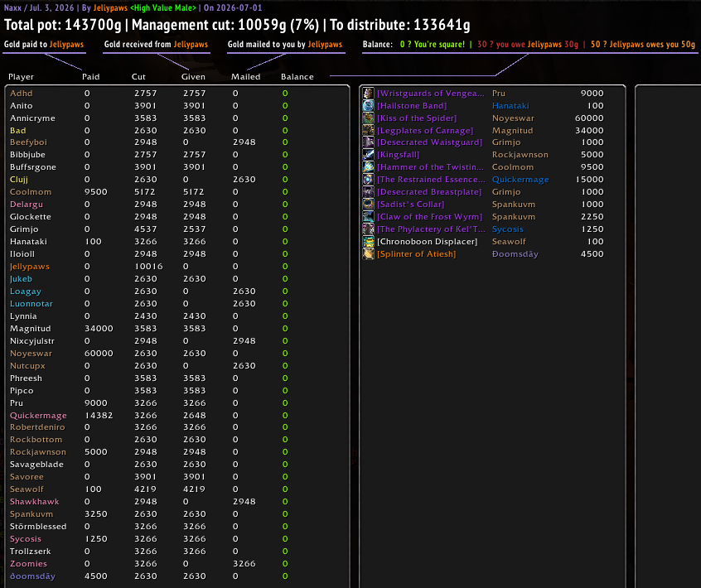Click Jellypaws's cut value 10016

pyautogui.click(x=148, y=267)
